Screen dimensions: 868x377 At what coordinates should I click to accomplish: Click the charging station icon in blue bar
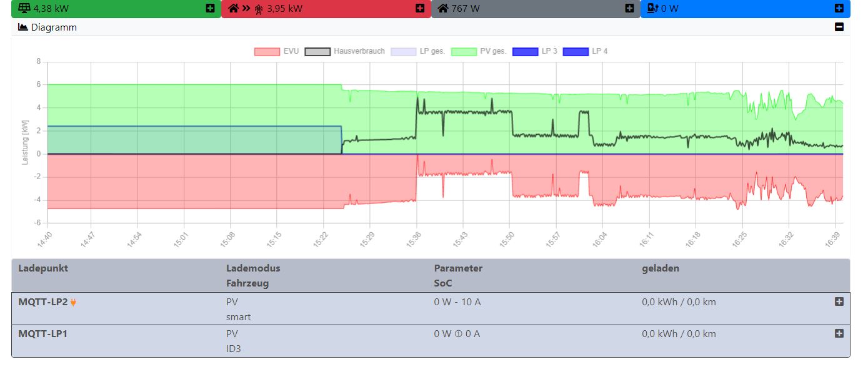[x=653, y=9]
